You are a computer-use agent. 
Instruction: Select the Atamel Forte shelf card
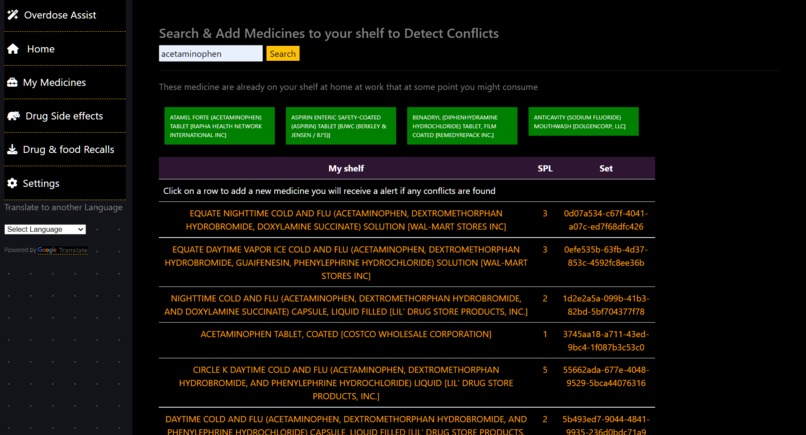(x=219, y=126)
